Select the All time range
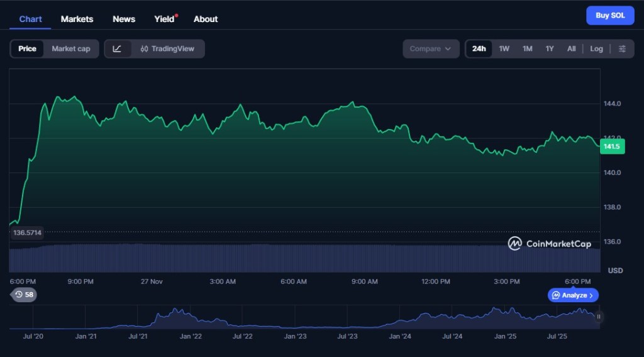This screenshot has width=644, height=357. 571,49
